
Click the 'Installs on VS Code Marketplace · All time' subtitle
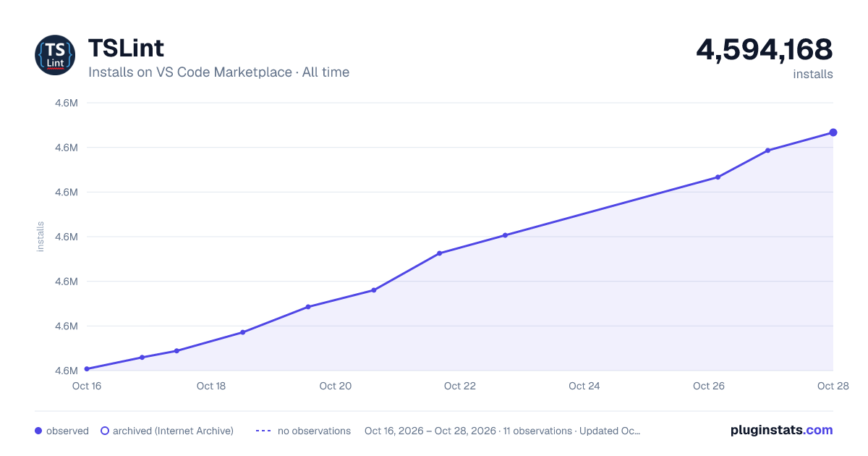(x=218, y=72)
